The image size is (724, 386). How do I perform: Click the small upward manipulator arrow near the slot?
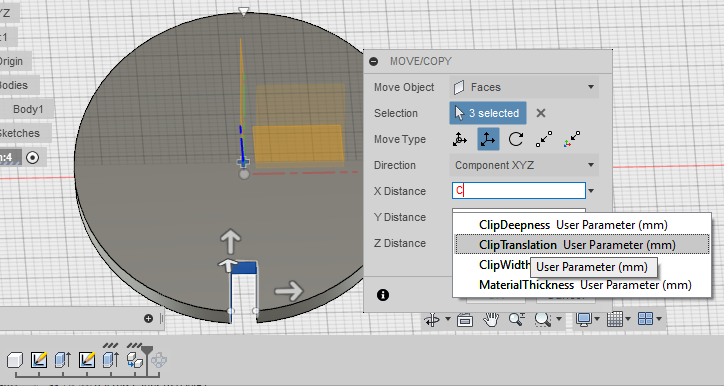(x=226, y=265)
